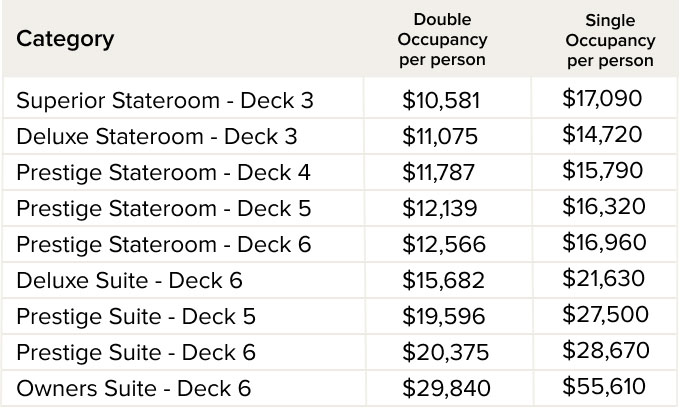Select the Superior Stateroom - Deck 3 row label
681x410 pixels.
pos(165,100)
